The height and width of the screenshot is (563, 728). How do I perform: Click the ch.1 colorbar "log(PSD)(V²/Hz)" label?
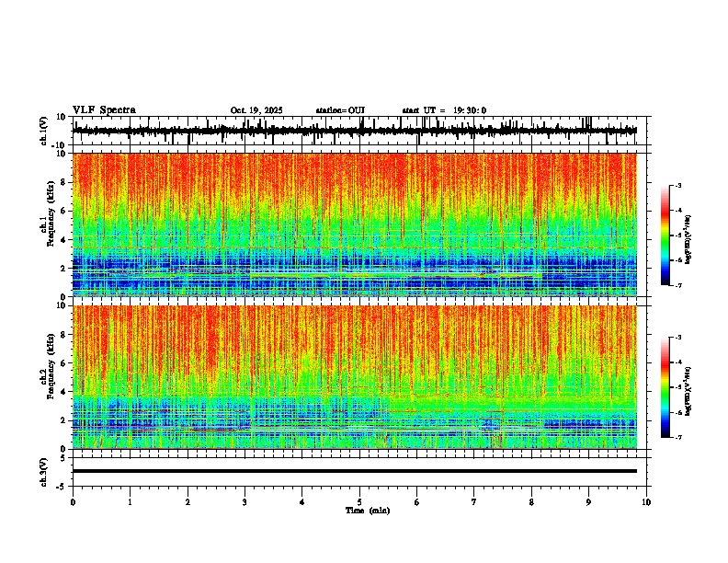688,240
